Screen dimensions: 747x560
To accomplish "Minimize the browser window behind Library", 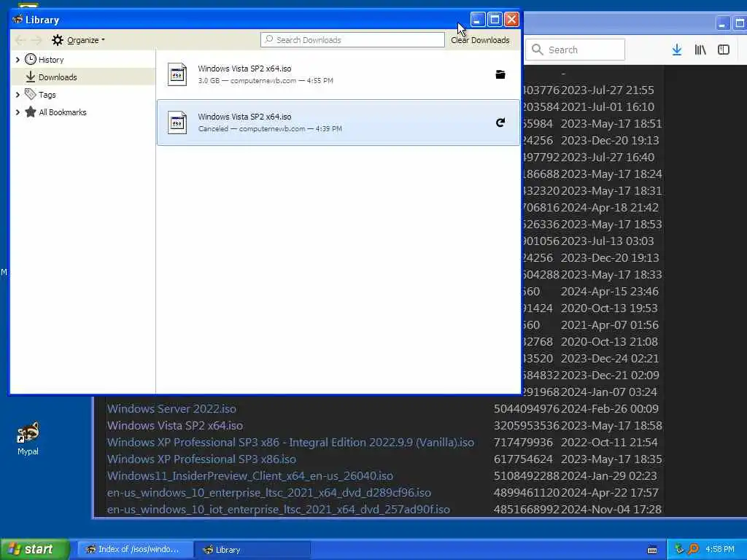I will (x=723, y=23).
